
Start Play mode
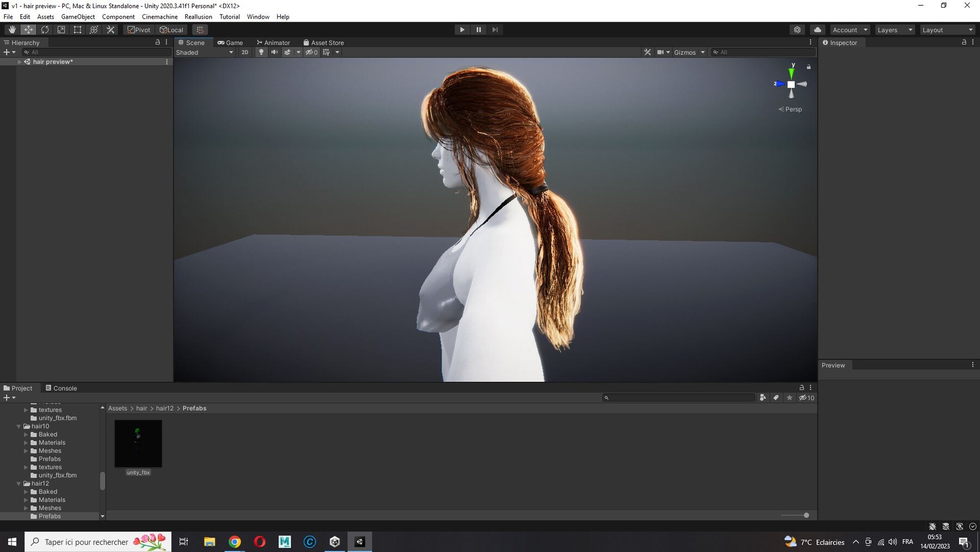tap(462, 30)
